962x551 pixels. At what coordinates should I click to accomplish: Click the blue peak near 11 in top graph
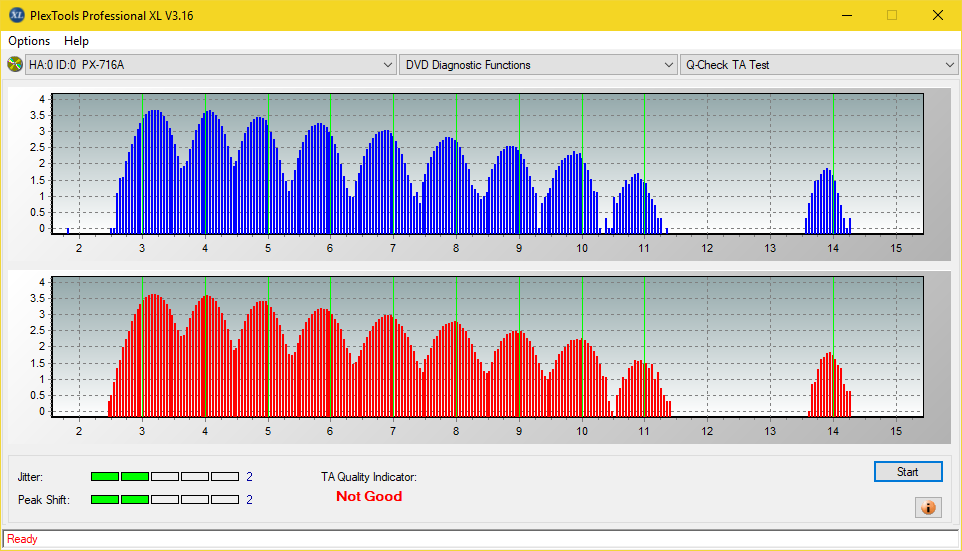[637, 204]
